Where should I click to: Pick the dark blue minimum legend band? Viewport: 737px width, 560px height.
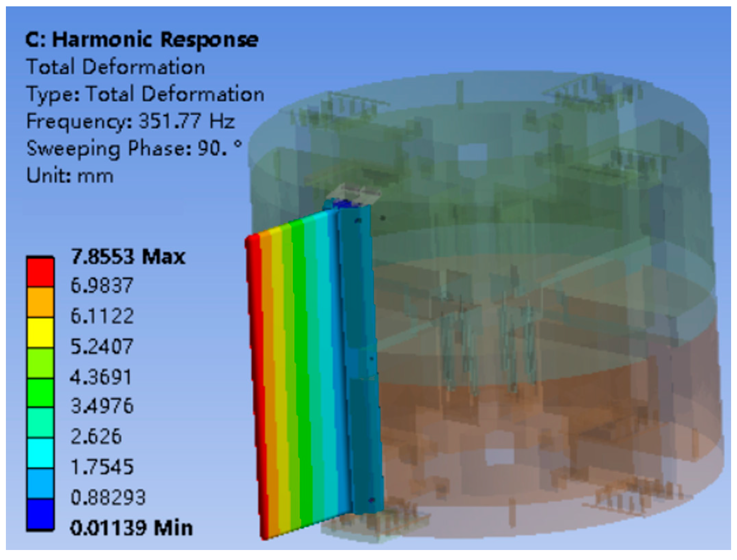40,515
